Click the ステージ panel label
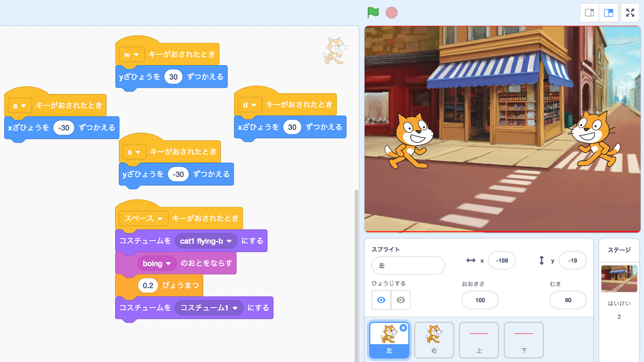Screen dimensions: 644x362 [x=619, y=250]
